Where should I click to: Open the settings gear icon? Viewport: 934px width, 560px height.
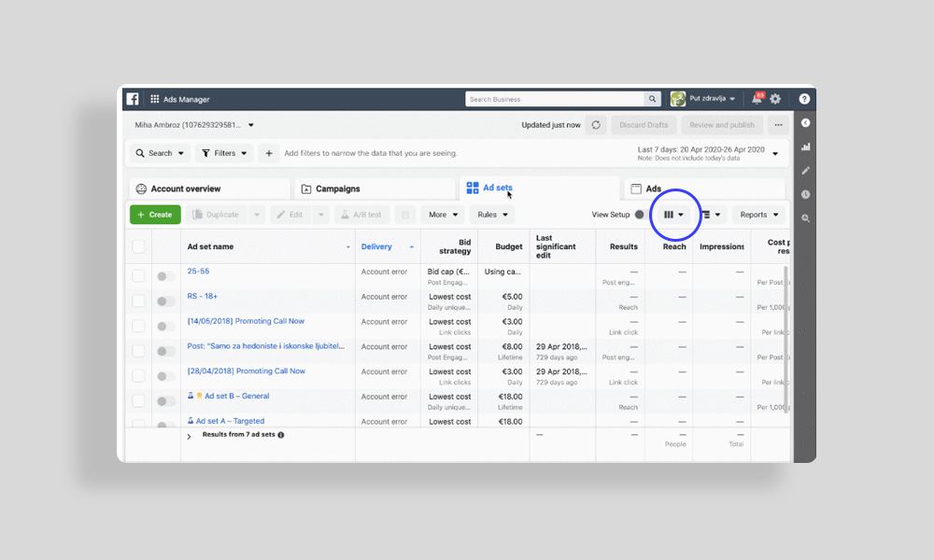[774, 98]
